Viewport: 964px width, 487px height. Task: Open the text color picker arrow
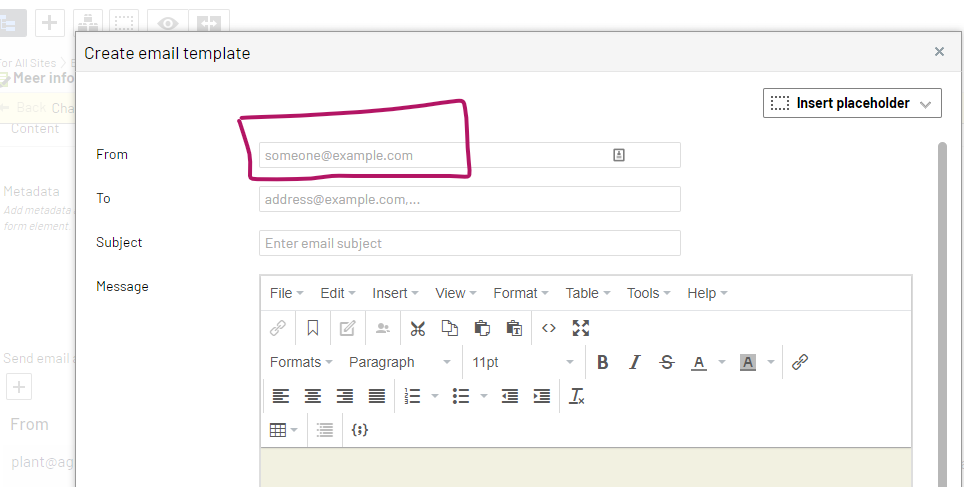(722, 362)
